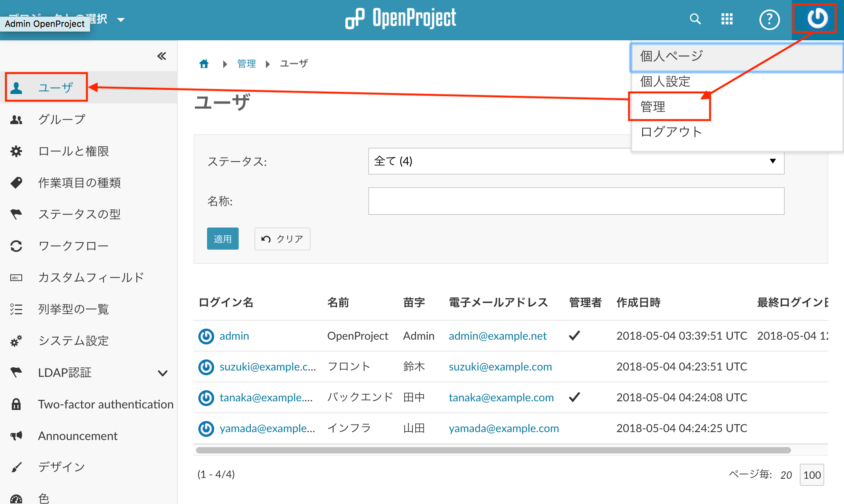
Task: Click the LDAP認証 flag icon
Action: [x=16, y=372]
